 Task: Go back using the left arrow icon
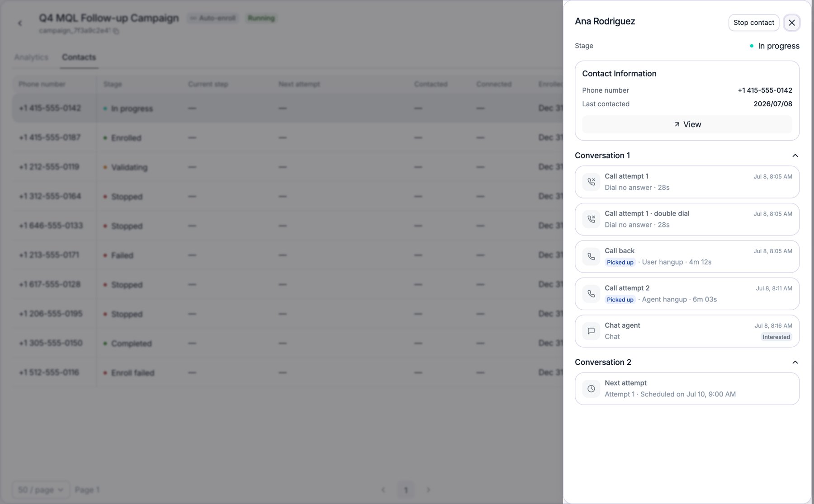pos(20,23)
